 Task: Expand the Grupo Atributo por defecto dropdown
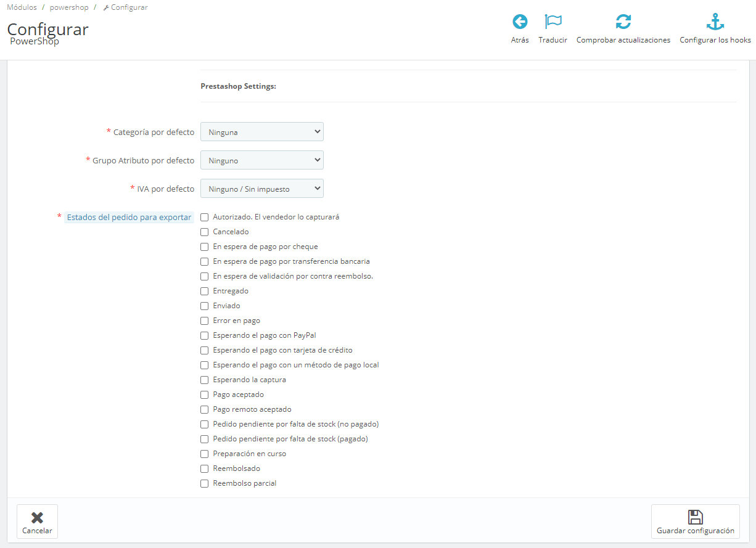coord(262,160)
